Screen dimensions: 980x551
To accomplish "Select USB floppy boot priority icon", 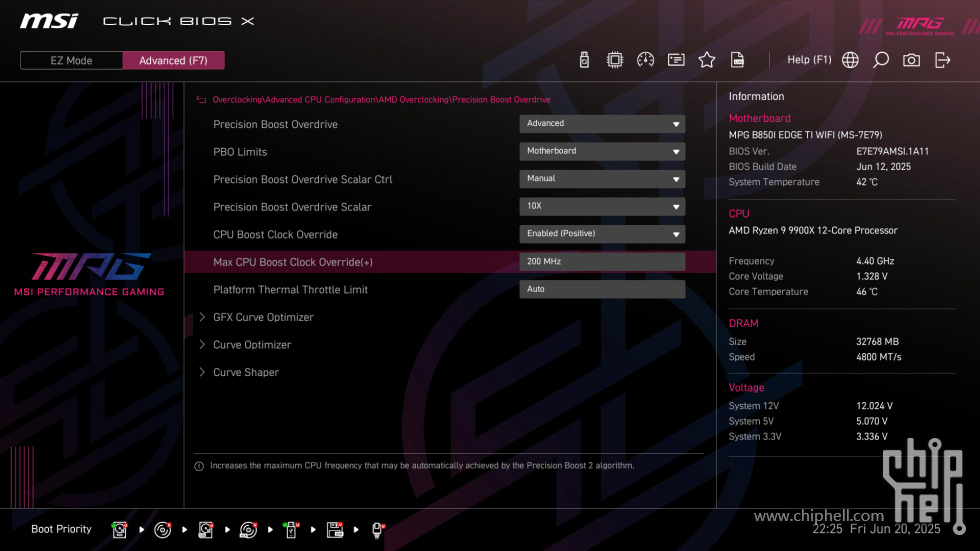I will click(x=335, y=530).
